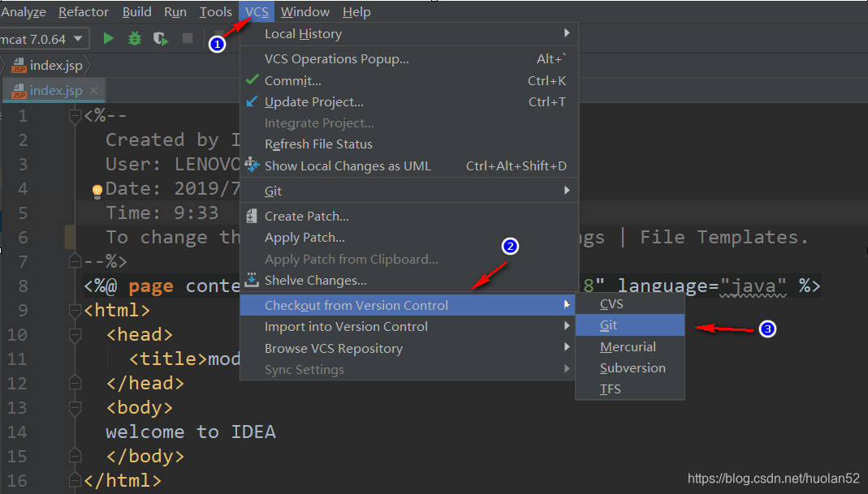Collapse the head tag fold at line 10

(75, 335)
